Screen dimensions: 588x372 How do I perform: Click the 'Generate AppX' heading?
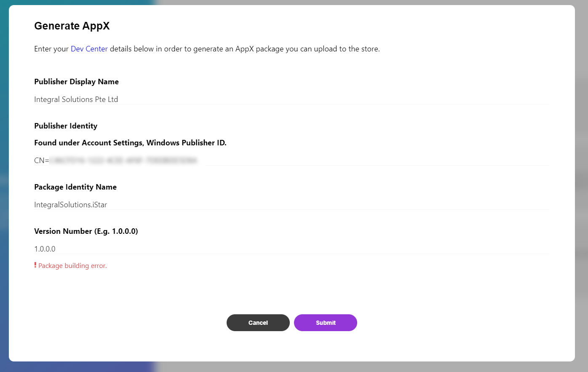(72, 26)
